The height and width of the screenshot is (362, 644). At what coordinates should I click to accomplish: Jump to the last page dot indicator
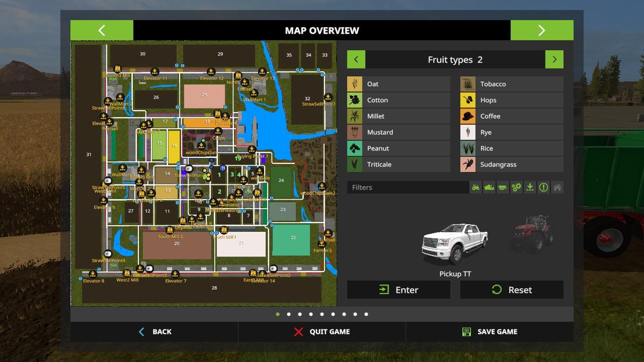(x=366, y=314)
